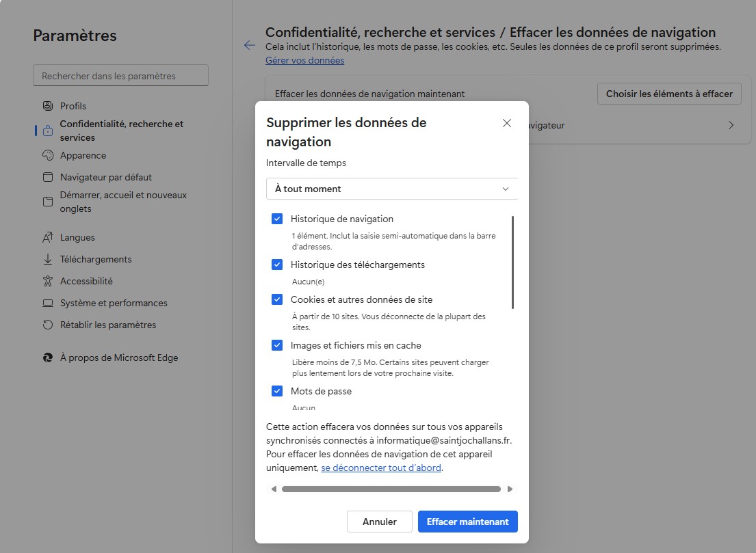
Task: Click the Rechercher dans les paramètres field
Action: (x=120, y=76)
